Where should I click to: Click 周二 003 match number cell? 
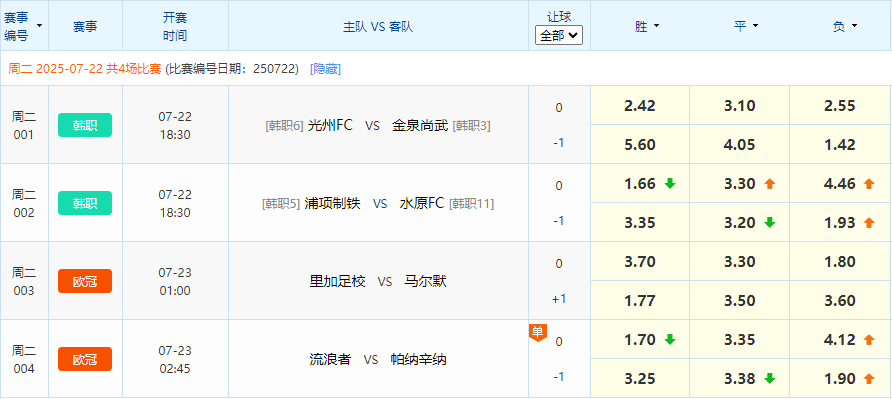24,281
